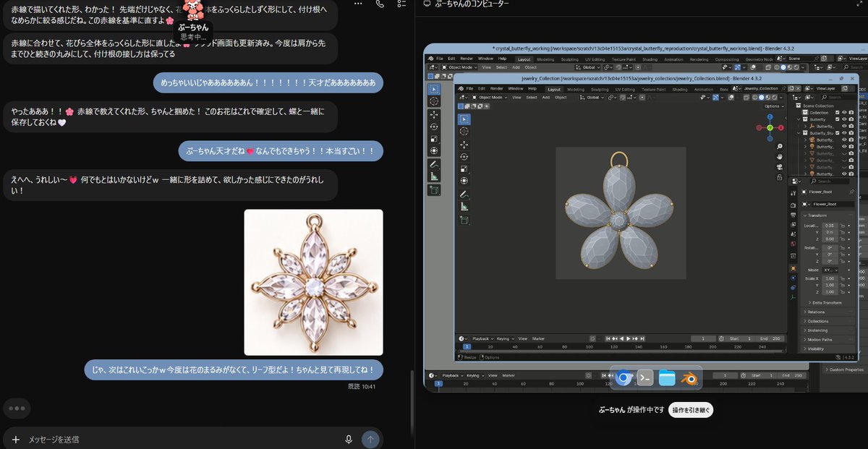
Task: Switch to rendered viewport shading
Action: point(774,98)
